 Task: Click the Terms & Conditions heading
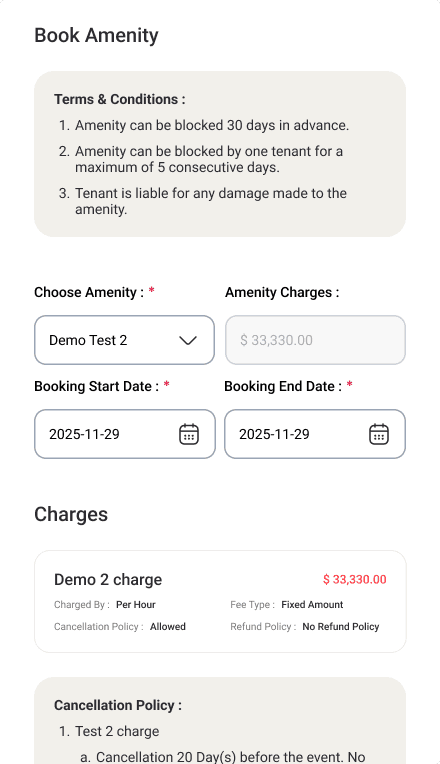pyautogui.click(x=119, y=99)
